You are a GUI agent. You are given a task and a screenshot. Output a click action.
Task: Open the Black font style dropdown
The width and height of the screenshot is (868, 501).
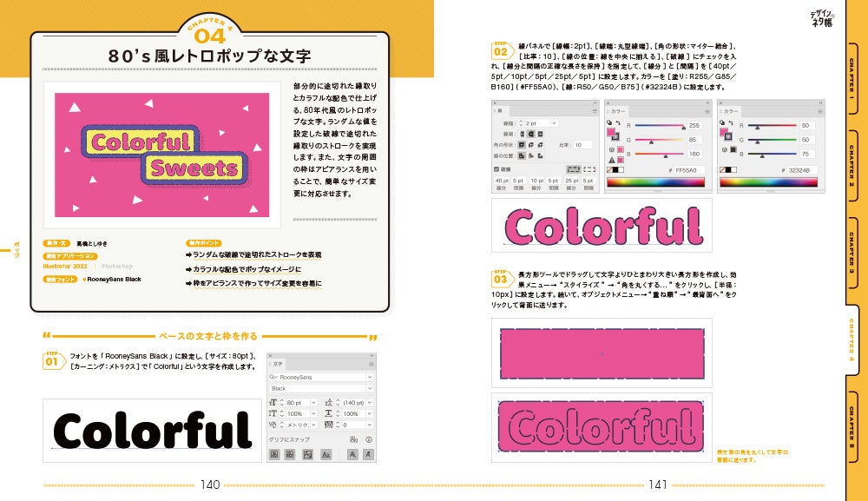[x=370, y=388]
